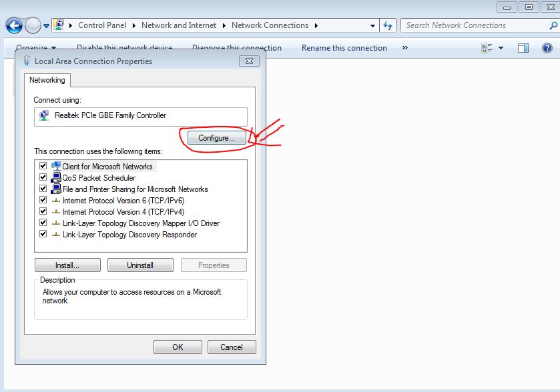This screenshot has height=392, width=560.
Task: Select Diagnose this connection command
Action: coord(237,48)
